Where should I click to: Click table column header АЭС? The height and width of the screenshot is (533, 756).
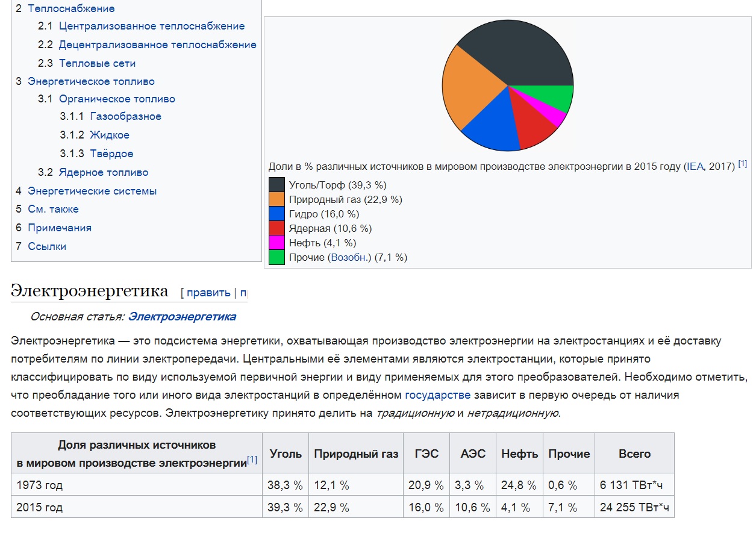(x=473, y=454)
